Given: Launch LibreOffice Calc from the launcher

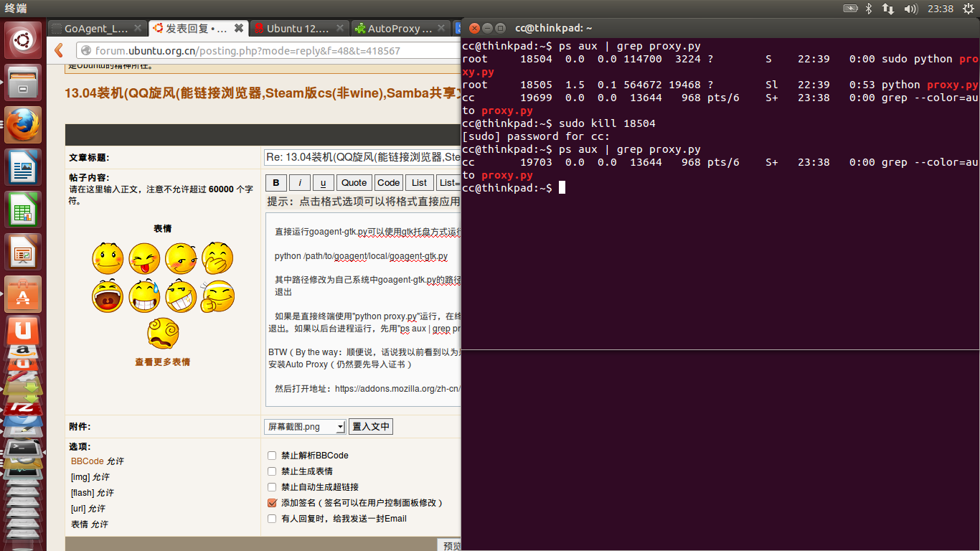Looking at the screenshot, I should [x=24, y=209].
